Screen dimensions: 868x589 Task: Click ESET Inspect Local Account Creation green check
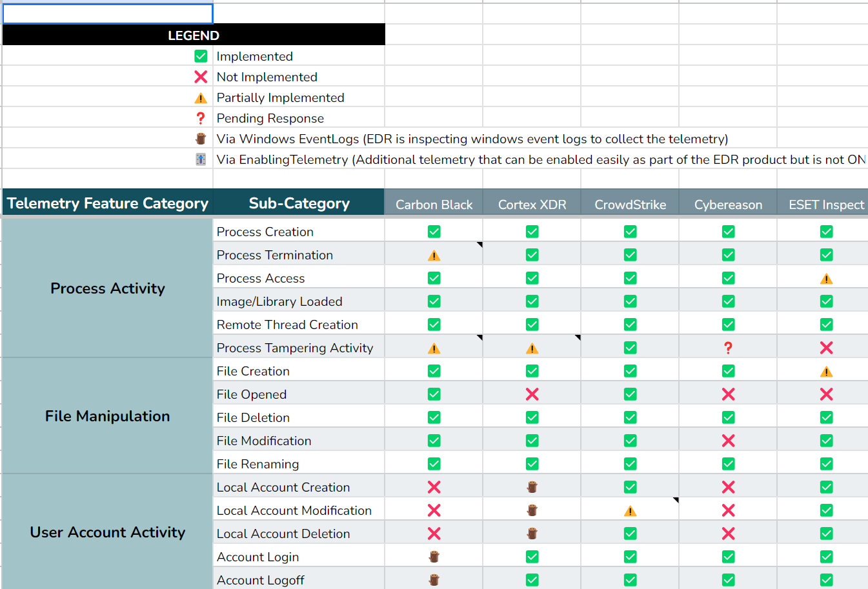click(827, 487)
